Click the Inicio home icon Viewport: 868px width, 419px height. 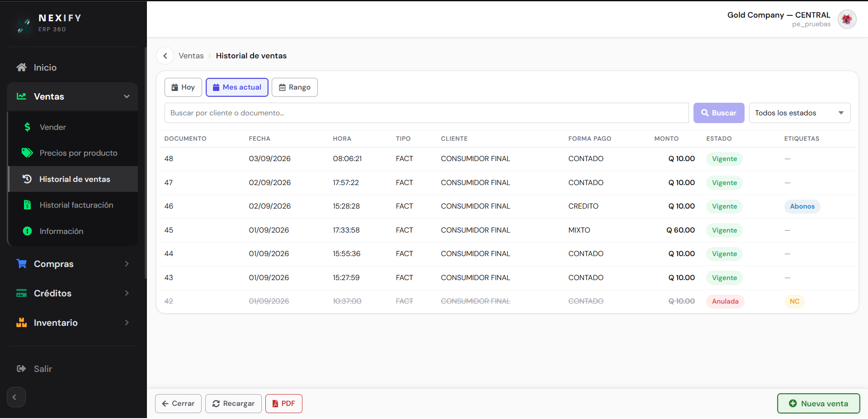tap(21, 67)
